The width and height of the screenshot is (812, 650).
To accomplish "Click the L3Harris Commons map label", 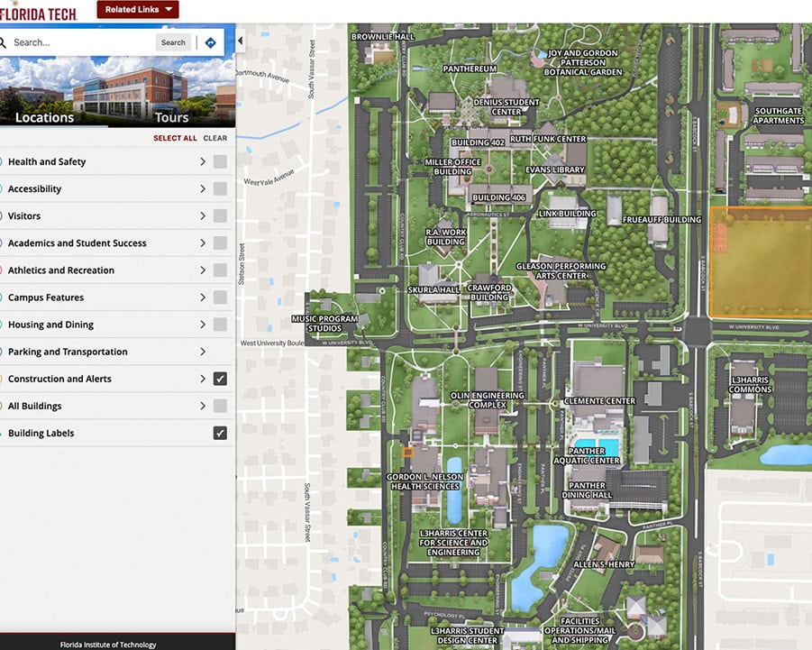I will point(750,384).
